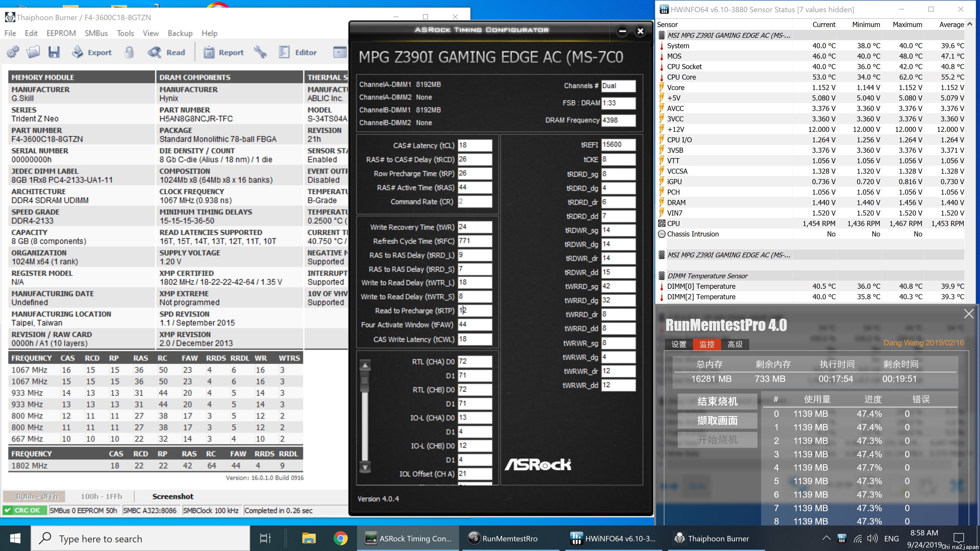Click the table grid icon after Editor
Image resolution: width=980 pixels, height=551 pixels.
339,52
